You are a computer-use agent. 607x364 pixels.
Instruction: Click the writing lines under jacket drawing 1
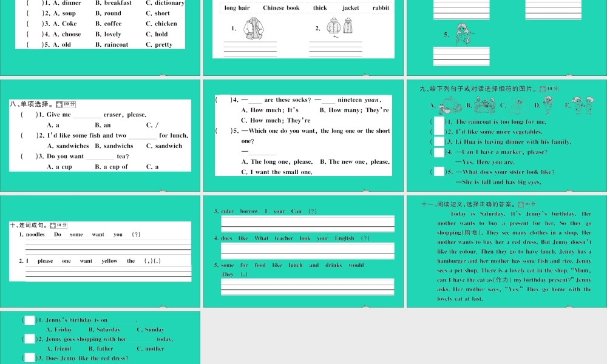coord(250,49)
